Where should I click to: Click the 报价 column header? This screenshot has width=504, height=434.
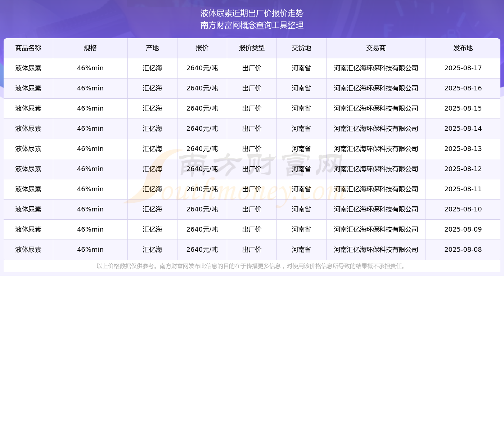pyautogui.click(x=202, y=48)
